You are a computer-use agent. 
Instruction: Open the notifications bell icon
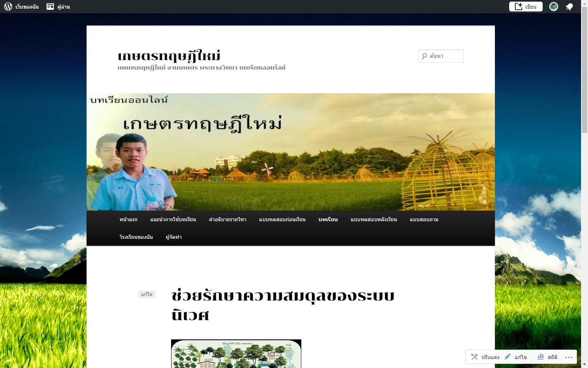[x=569, y=7]
